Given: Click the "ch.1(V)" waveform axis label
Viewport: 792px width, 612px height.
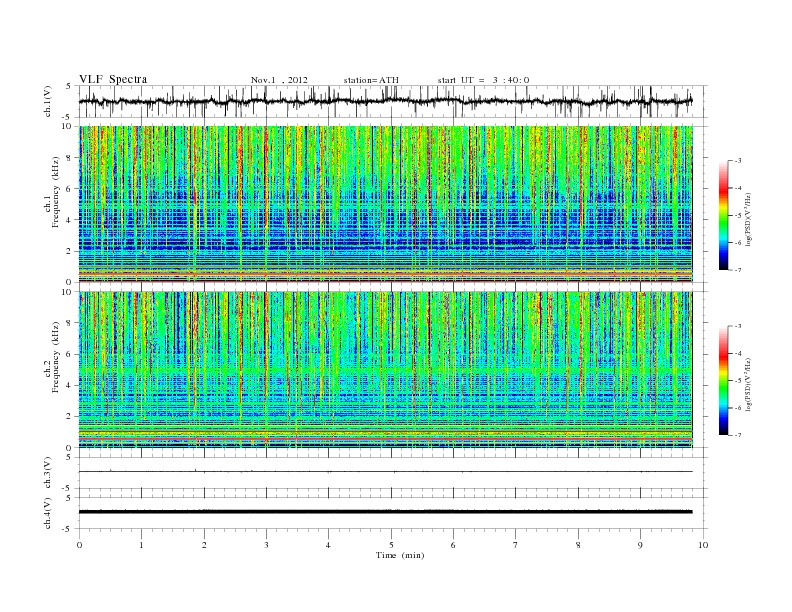Looking at the screenshot, I should 48,101.
